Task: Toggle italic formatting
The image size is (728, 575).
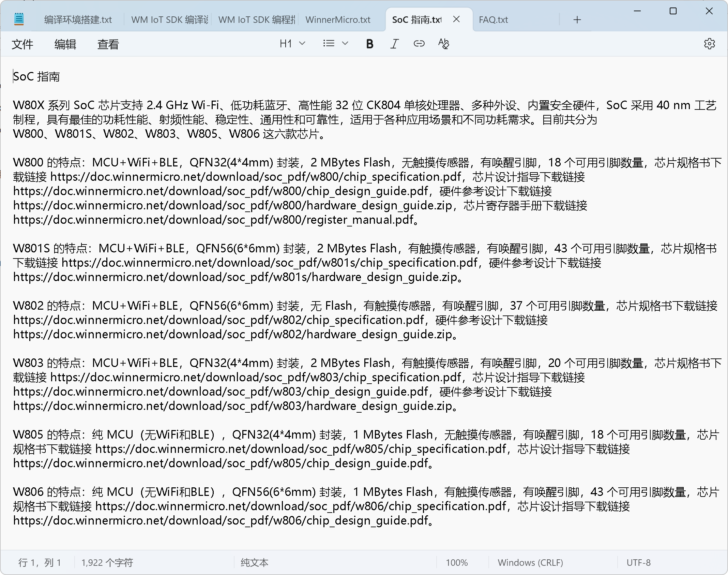Action: [x=394, y=44]
